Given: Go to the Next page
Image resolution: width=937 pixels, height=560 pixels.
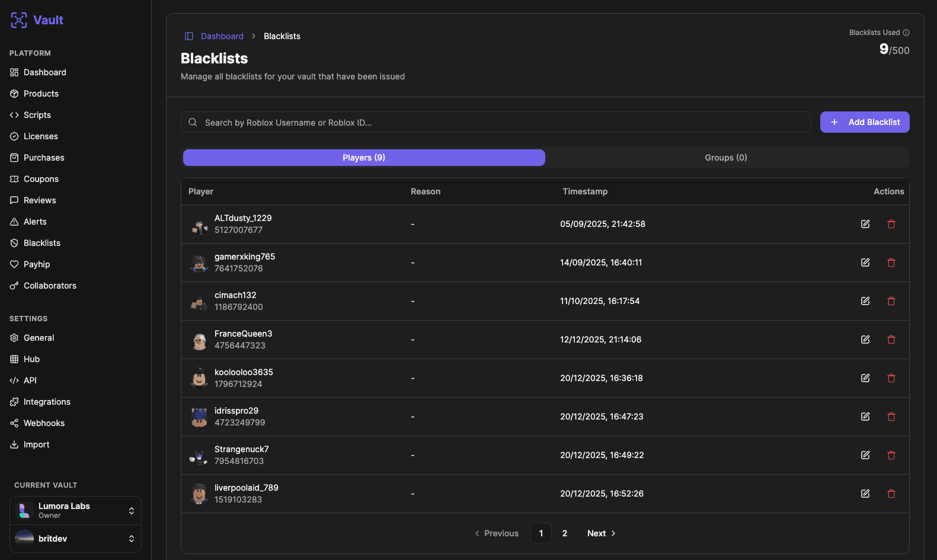Looking at the screenshot, I should (x=602, y=533).
